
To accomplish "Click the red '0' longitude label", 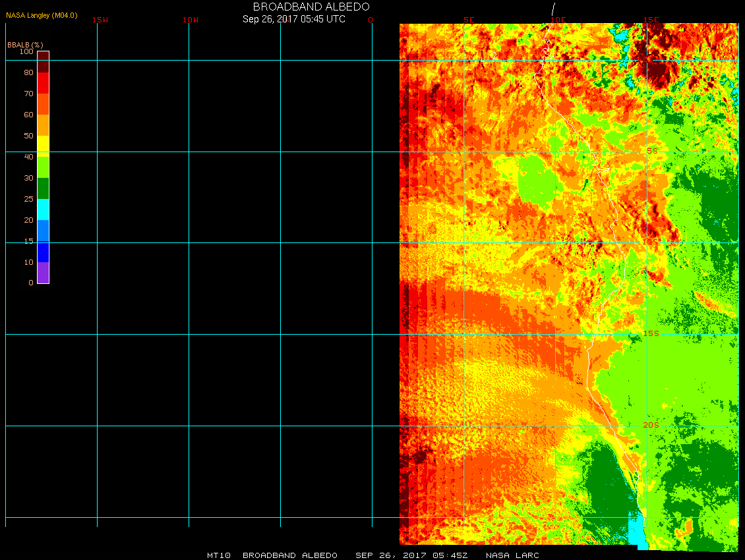I will coord(371,20).
